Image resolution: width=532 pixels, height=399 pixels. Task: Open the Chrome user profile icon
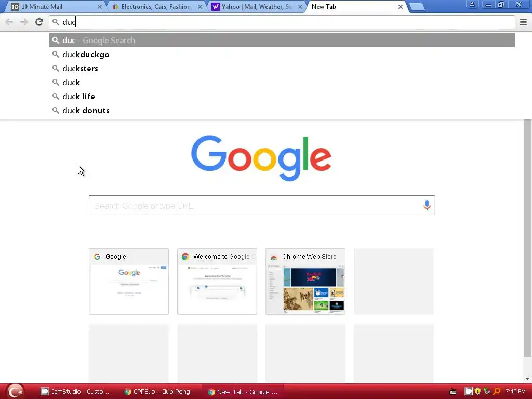click(x=472, y=4)
